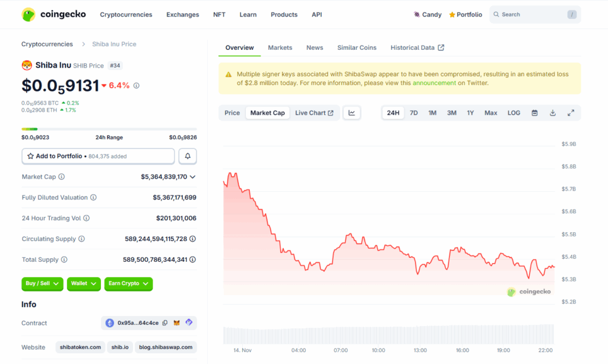Image resolution: width=608 pixels, height=364 pixels.
Task: Download chart data using download icon
Action: [x=553, y=113]
